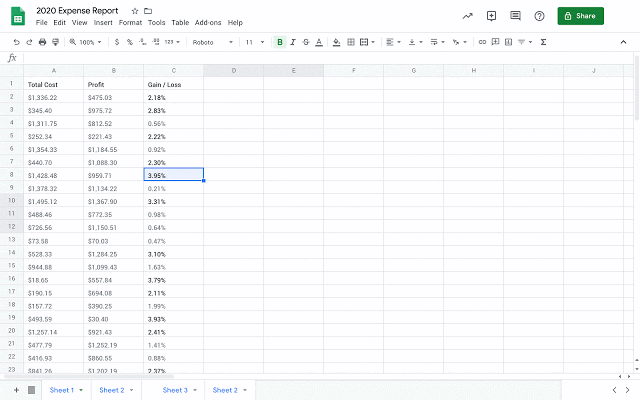Open the Tools menu
This screenshot has width=640, height=400.
point(156,22)
